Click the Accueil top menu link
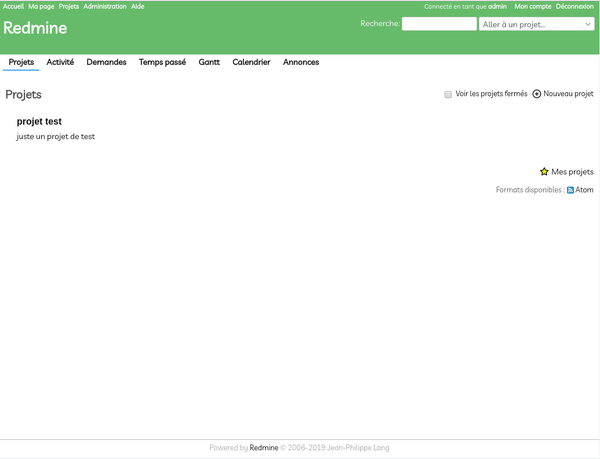Screen dimensions: 600x459 point(14,6)
